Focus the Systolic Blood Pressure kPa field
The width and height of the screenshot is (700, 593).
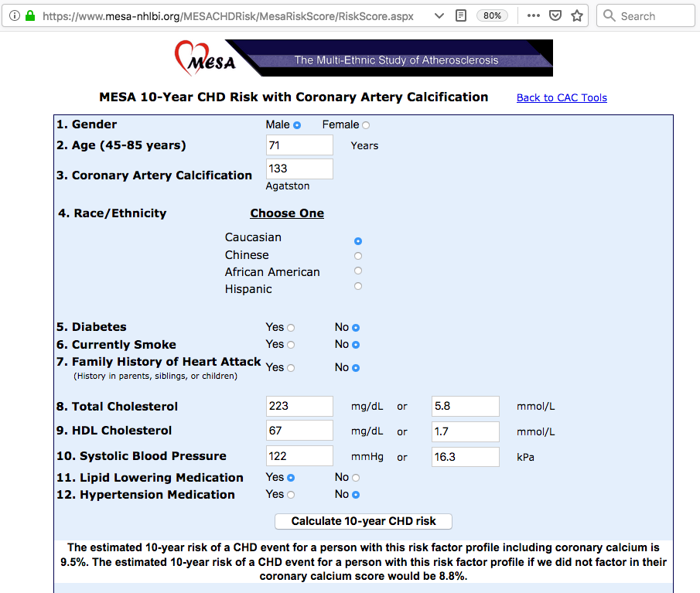(465, 457)
